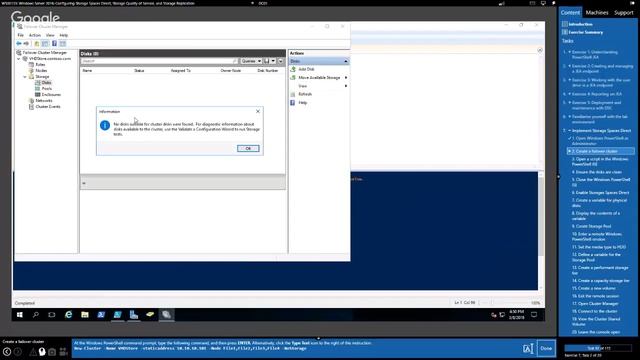640x360 pixels.
Task: Click the Up one level toolbar icon
Action: click(37, 44)
